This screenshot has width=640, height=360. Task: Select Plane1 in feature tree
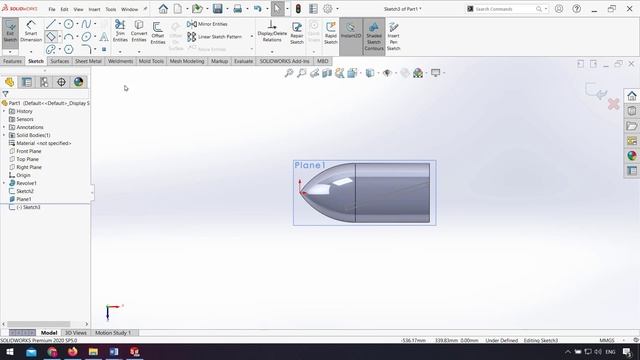click(24, 199)
